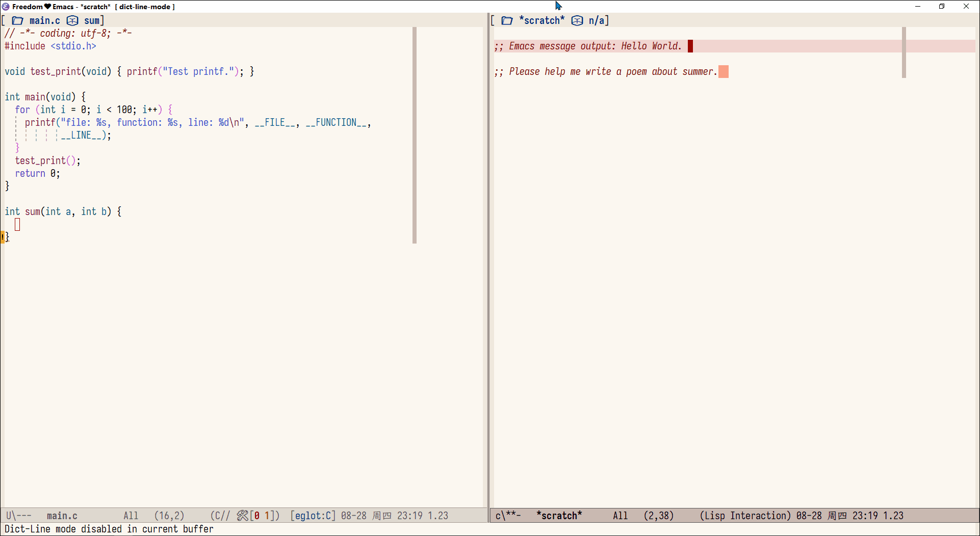Click the poem about summer comment line
980x536 pixels.
click(x=606, y=71)
